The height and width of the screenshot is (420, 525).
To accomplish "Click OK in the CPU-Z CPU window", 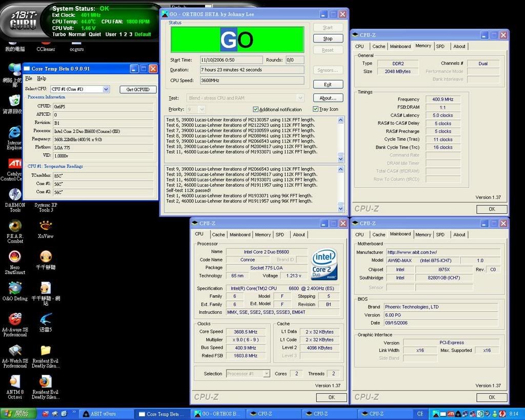I will point(332,397).
